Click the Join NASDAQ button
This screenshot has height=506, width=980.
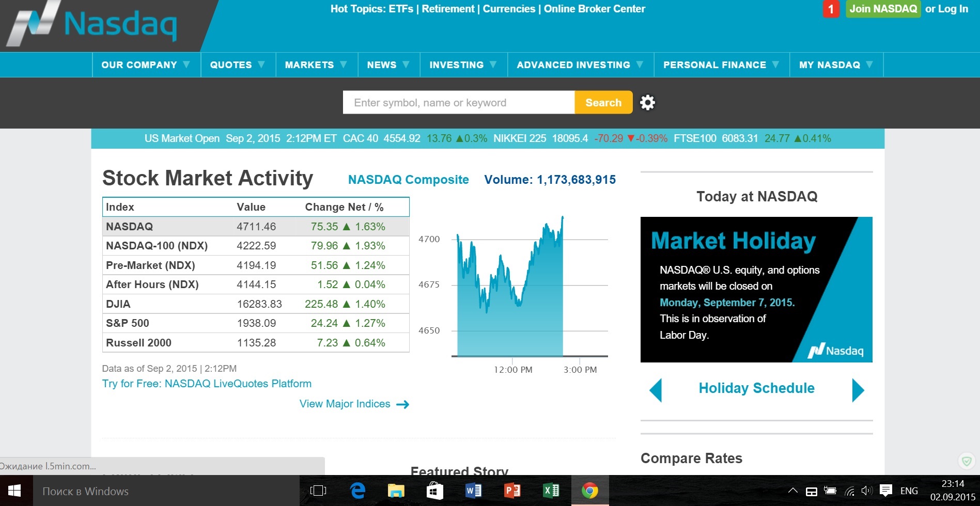883,9
